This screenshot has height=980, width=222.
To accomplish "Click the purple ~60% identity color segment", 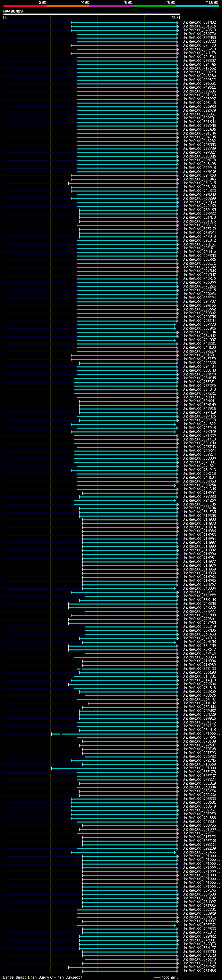I will 111,6.
